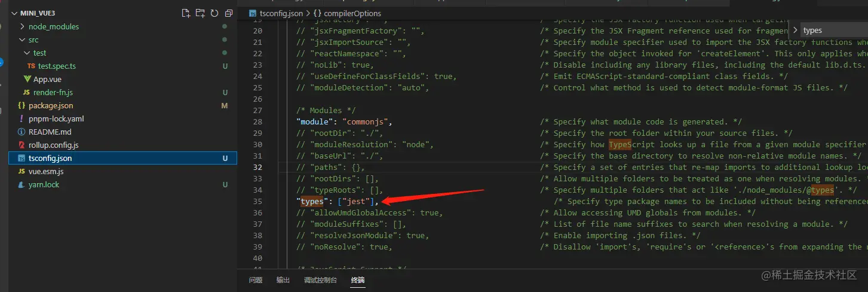Click the commented "paths" option on line 32

point(330,168)
